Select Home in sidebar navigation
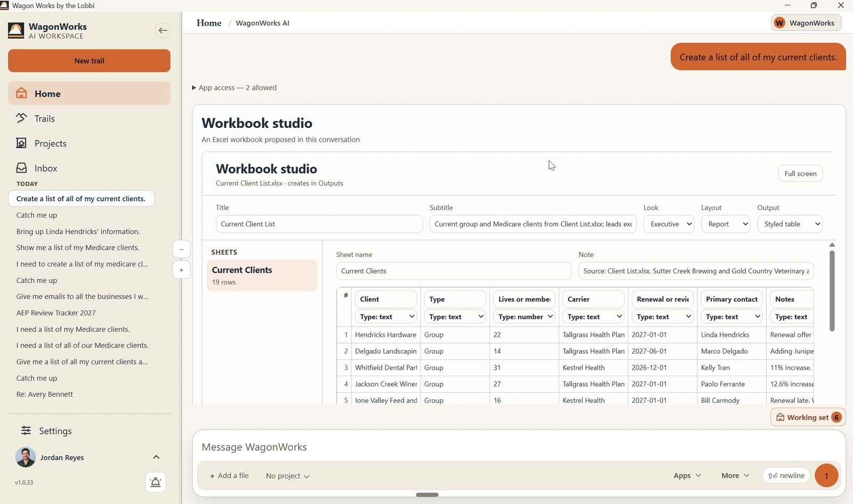Screen dimensions: 853x504 (89, 93)
